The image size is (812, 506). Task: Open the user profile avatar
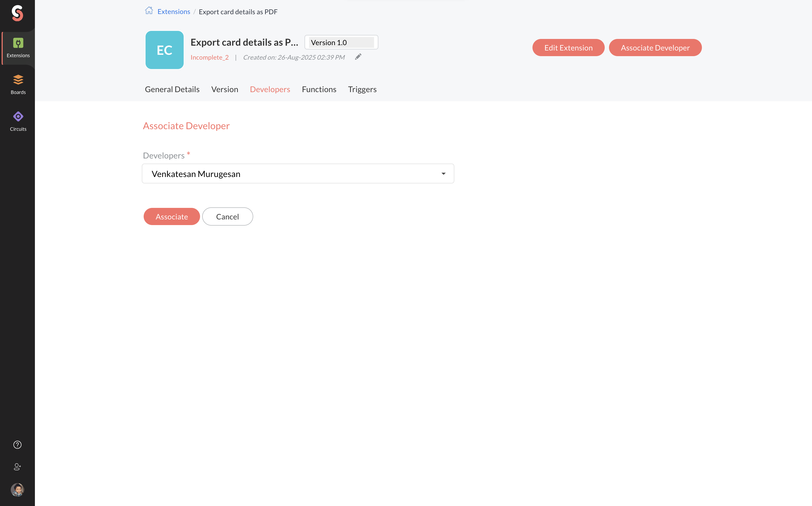coord(17,490)
